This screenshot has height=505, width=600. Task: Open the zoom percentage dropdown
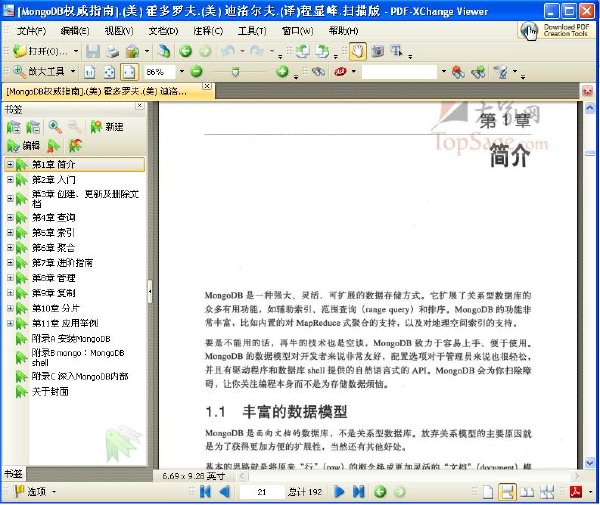tap(182, 72)
